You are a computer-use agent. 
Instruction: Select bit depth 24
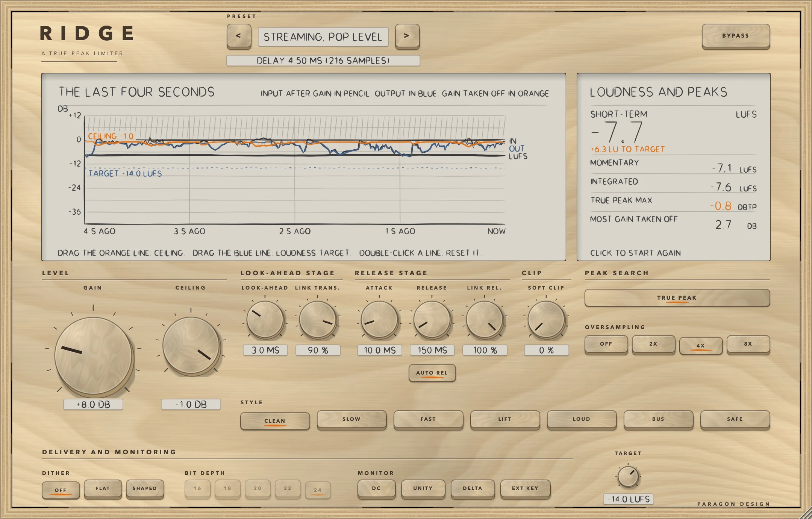(x=318, y=490)
